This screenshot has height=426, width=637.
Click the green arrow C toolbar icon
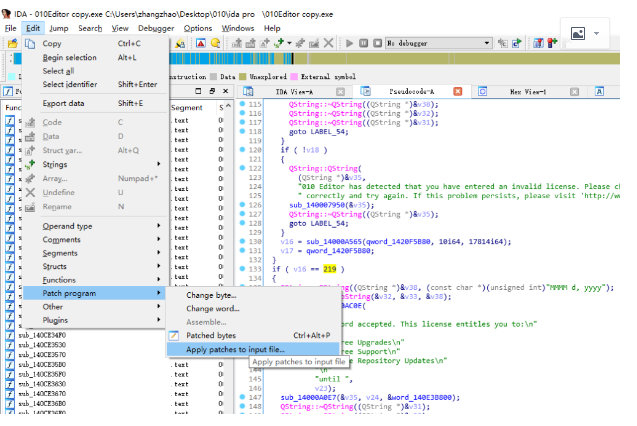click(x=517, y=43)
